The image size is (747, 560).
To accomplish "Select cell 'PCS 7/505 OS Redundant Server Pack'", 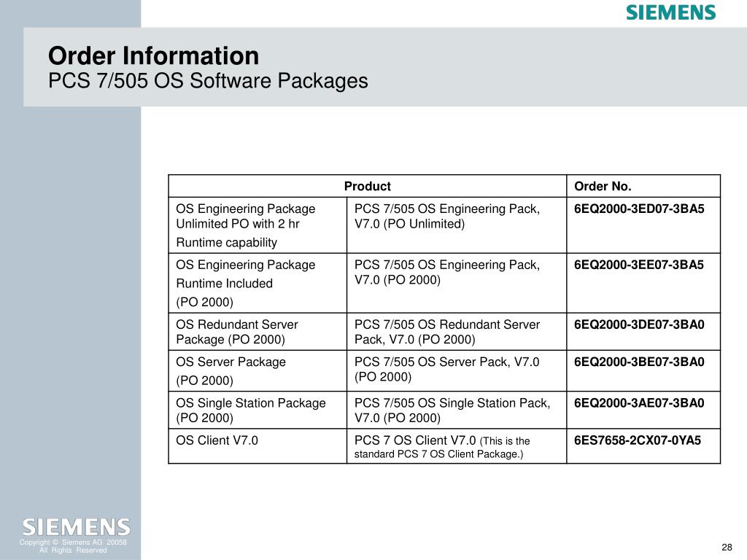I will [x=457, y=332].
